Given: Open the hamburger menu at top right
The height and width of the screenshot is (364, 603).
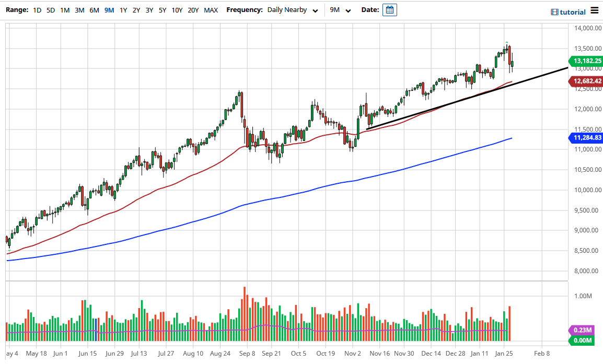Looking at the screenshot, I should coord(594,10).
